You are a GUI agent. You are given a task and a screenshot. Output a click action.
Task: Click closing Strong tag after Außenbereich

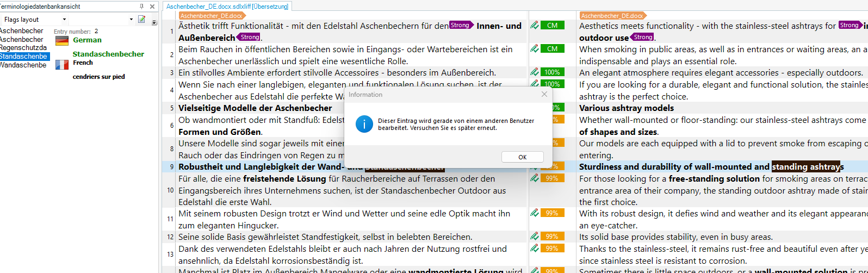click(249, 37)
